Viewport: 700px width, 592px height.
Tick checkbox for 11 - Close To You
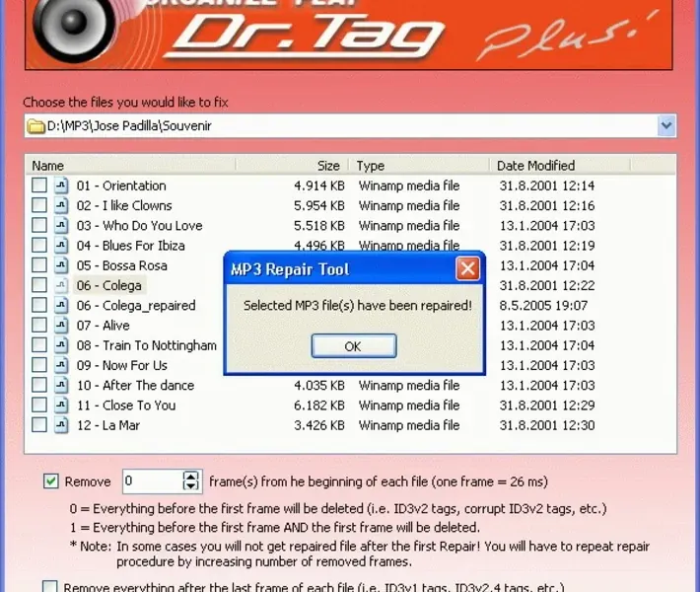[39, 405]
